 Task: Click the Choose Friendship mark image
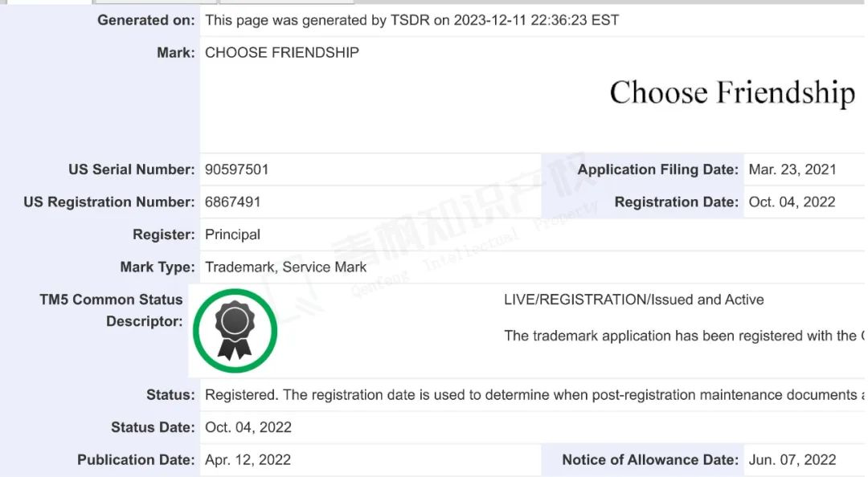[732, 92]
